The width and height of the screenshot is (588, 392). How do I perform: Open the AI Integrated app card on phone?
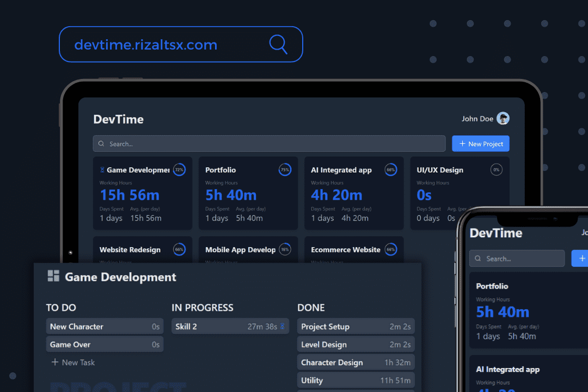tap(529, 373)
